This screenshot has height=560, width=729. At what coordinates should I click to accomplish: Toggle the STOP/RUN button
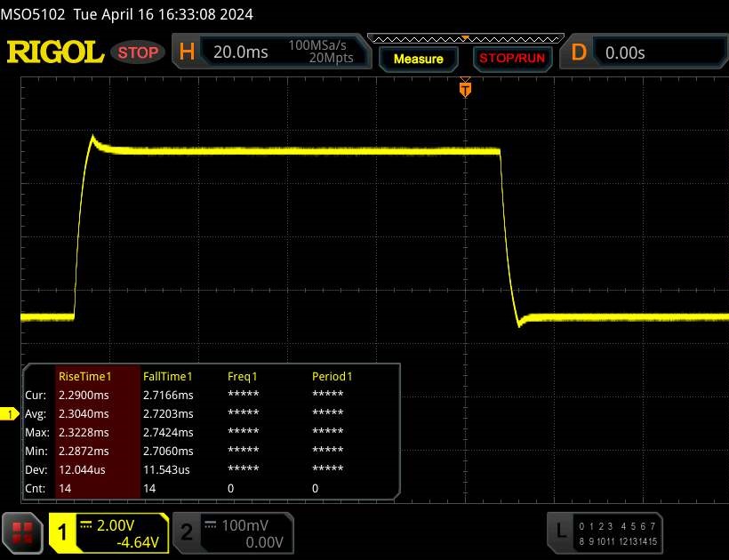coord(512,59)
